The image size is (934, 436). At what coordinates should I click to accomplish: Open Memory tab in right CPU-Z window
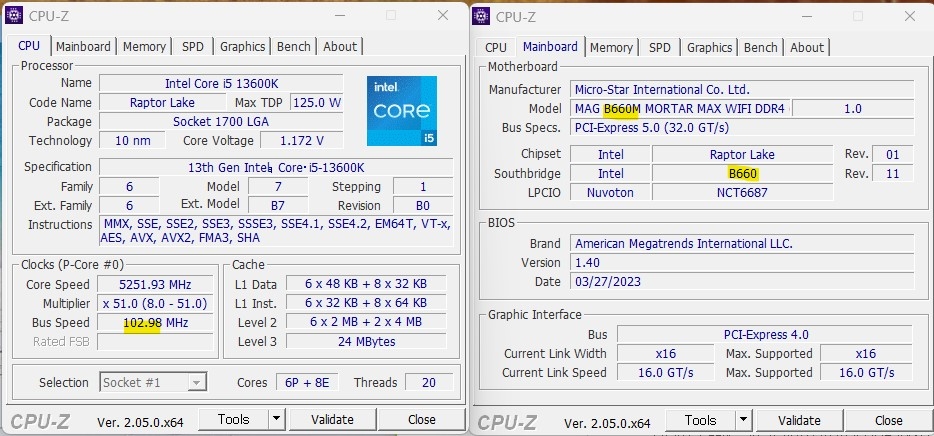pyautogui.click(x=611, y=48)
